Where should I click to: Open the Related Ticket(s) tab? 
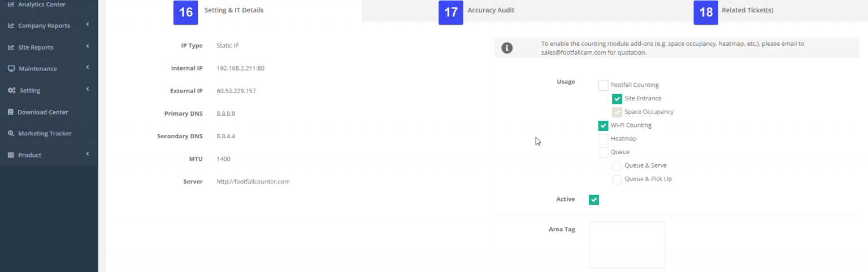747,10
